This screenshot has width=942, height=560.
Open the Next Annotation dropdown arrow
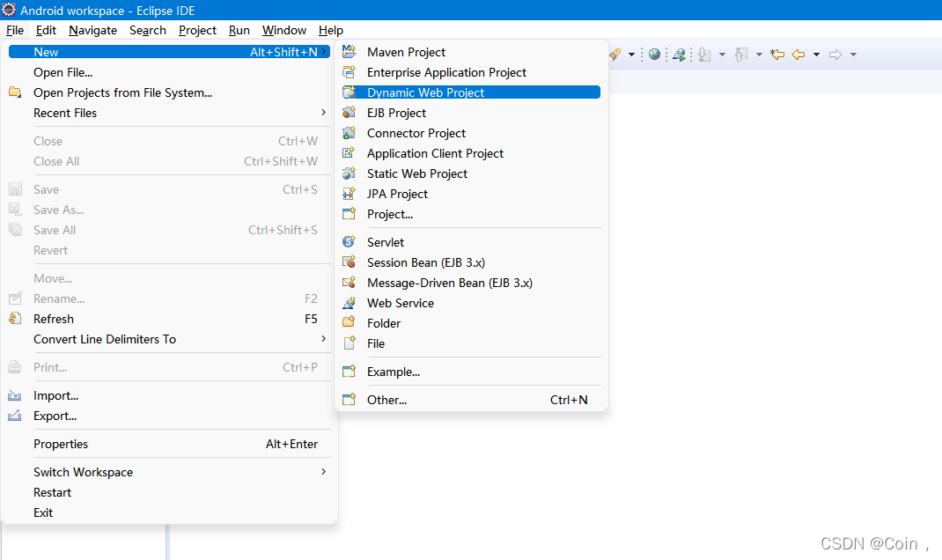click(722, 55)
